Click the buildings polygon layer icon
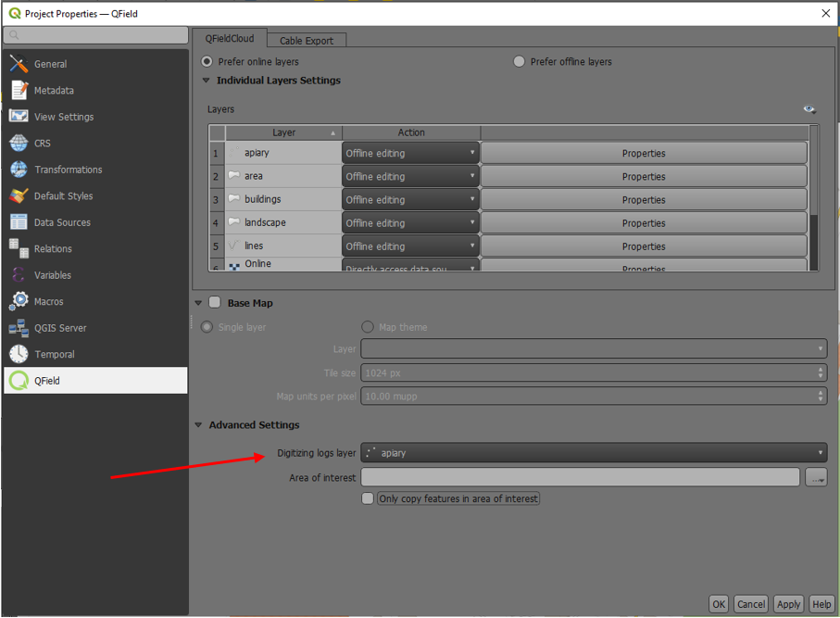 (x=234, y=198)
